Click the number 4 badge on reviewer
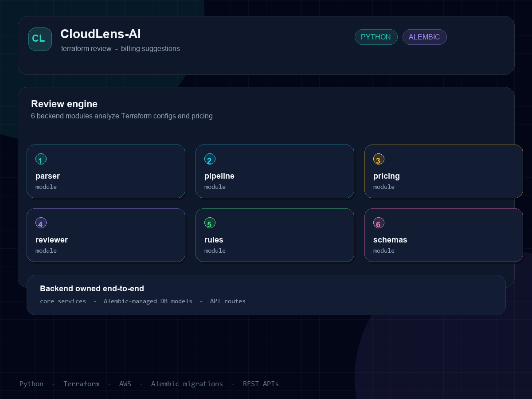Viewport: 532px width, 399px height. (x=41, y=223)
